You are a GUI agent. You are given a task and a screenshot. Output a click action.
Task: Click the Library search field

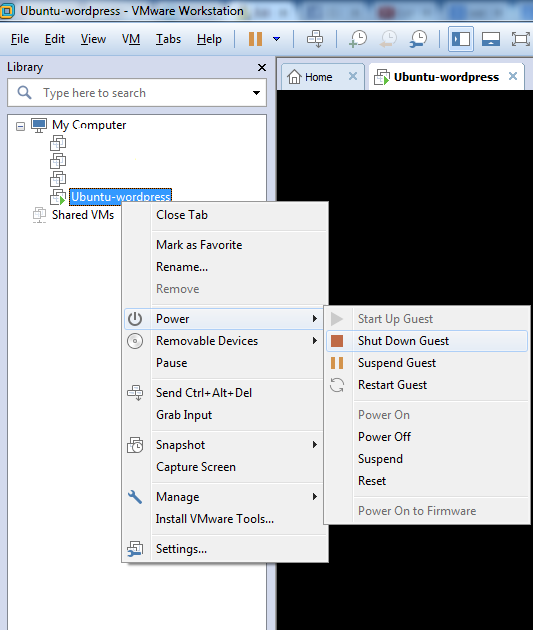tap(137, 93)
